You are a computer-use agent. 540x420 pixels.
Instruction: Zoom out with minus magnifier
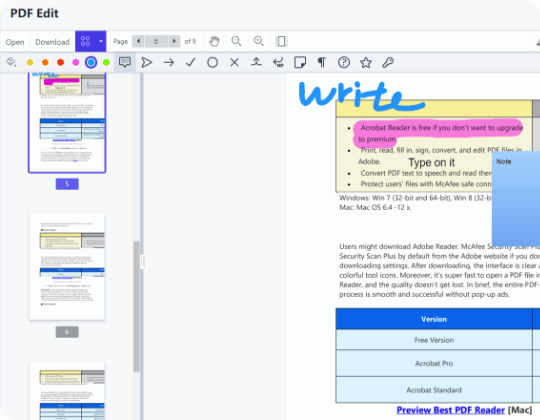pos(236,41)
